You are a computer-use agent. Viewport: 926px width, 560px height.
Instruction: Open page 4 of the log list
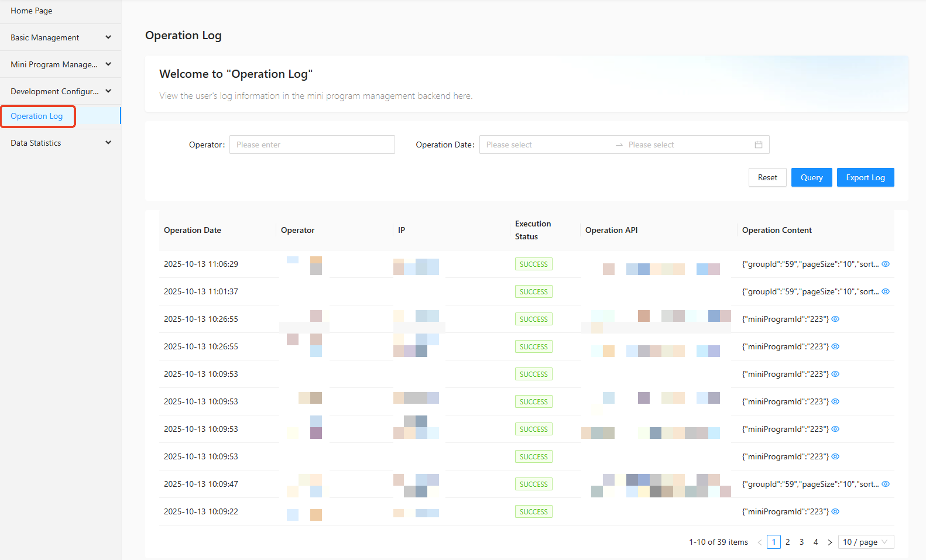click(x=816, y=542)
